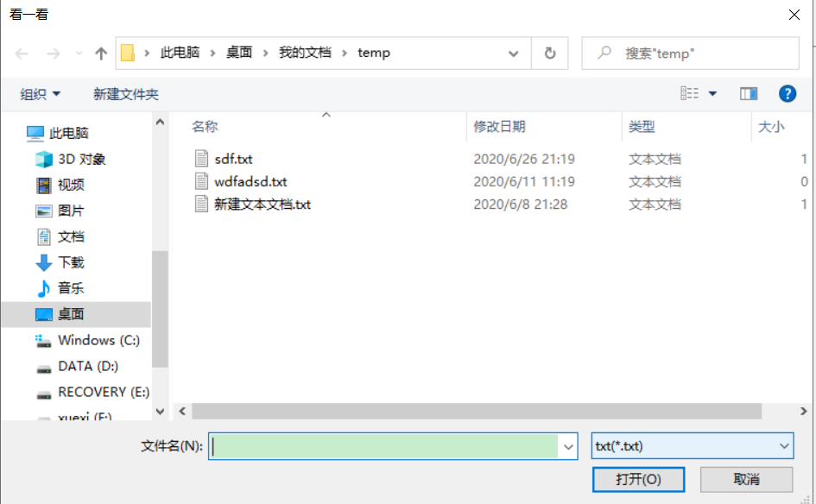Click date 2020/6/11 11:19
This screenshot has height=504, width=816.
[x=524, y=181]
